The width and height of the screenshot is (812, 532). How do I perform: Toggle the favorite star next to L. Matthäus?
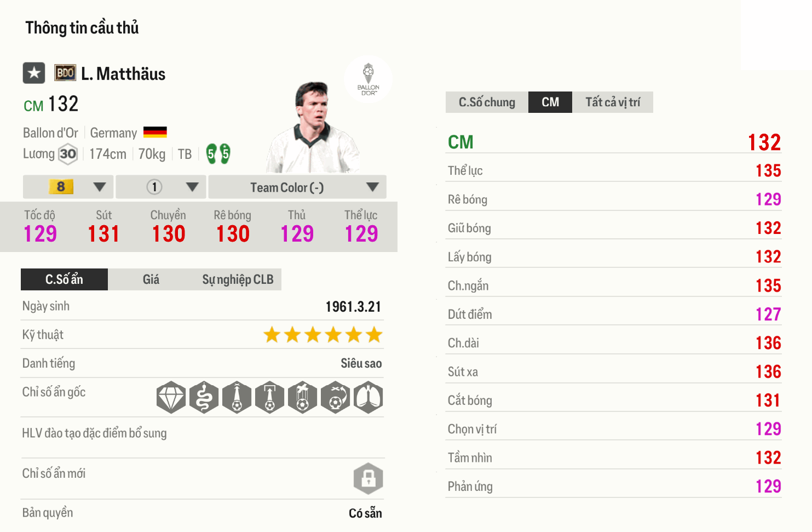[x=34, y=73]
